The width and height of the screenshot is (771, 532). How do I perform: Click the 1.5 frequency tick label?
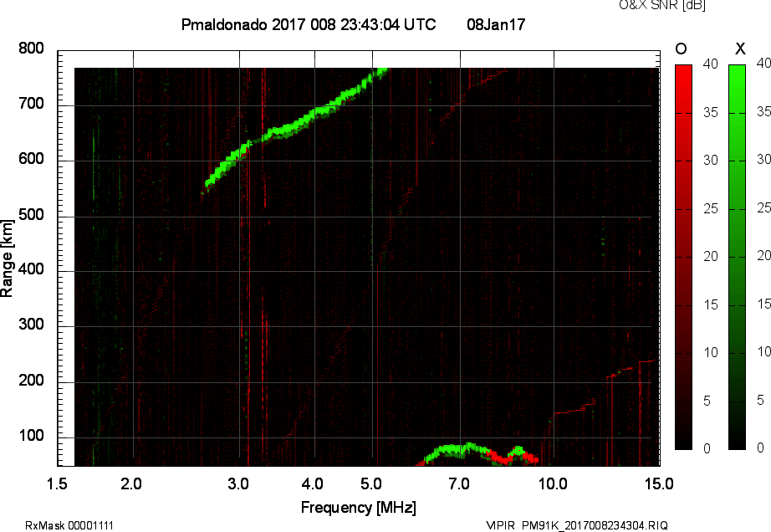point(57,483)
